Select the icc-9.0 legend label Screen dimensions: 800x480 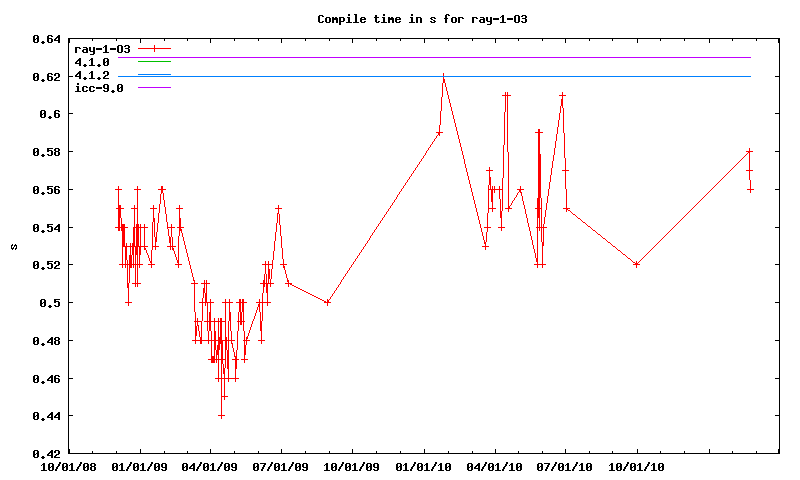tap(99, 88)
